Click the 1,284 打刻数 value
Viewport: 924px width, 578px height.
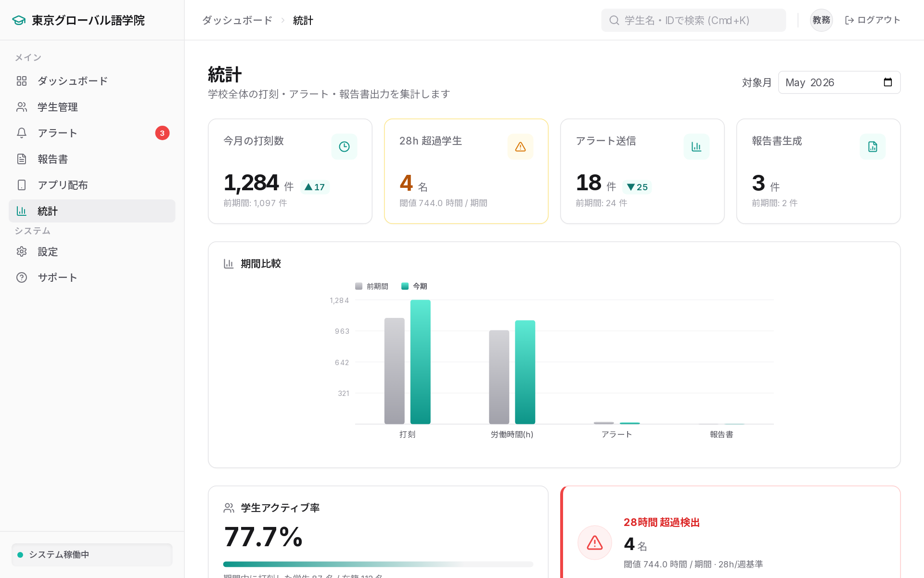(251, 183)
